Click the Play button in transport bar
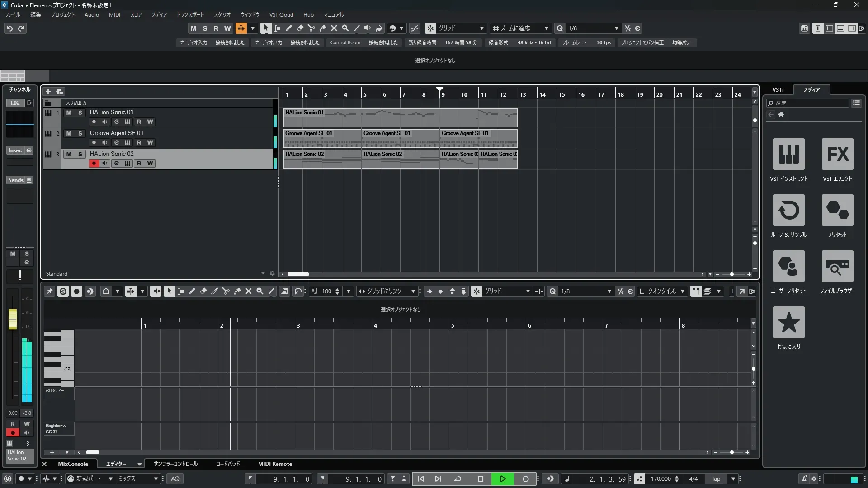 click(503, 479)
